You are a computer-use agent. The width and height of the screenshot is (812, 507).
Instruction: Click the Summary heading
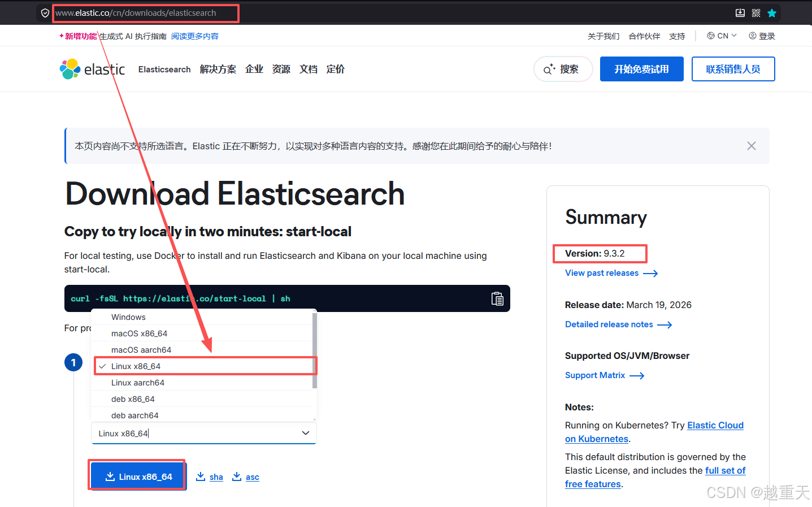[606, 218]
